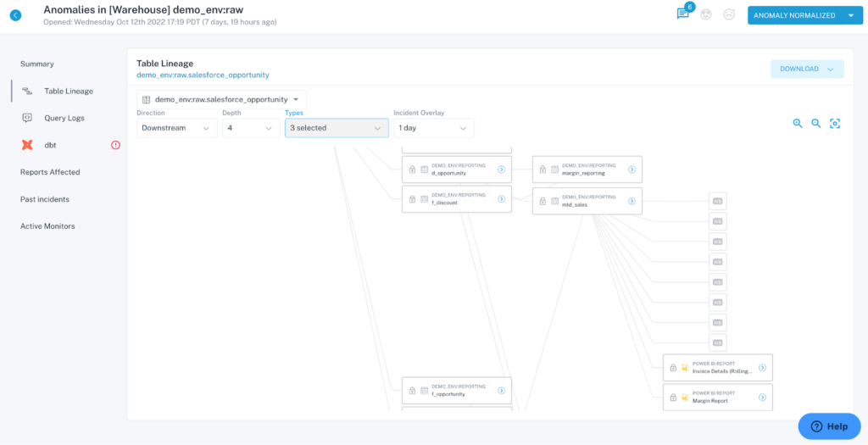This screenshot has height=445, width=868.
Task: Open Active Monitors in the sidebar
Action: pos(47,226)
